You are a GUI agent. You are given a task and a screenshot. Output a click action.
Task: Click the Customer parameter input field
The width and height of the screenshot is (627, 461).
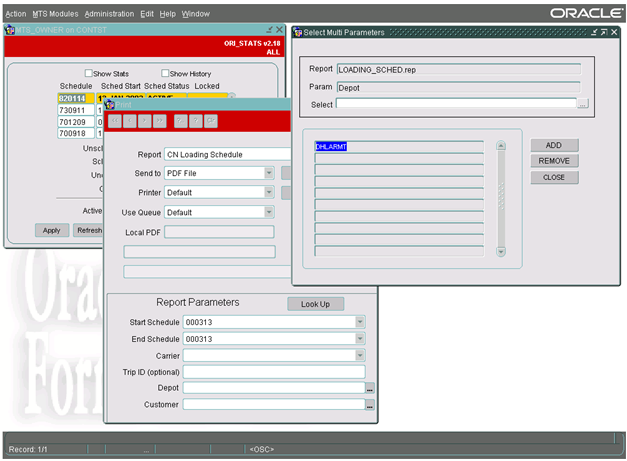tap(274, 405)
